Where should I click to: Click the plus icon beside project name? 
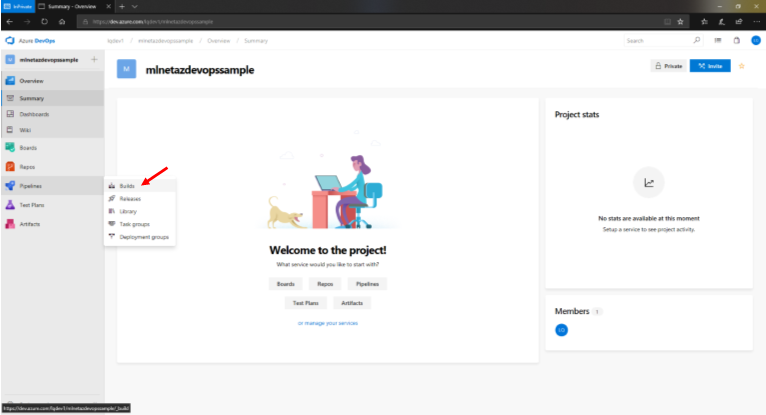click(x=95, y=60)
